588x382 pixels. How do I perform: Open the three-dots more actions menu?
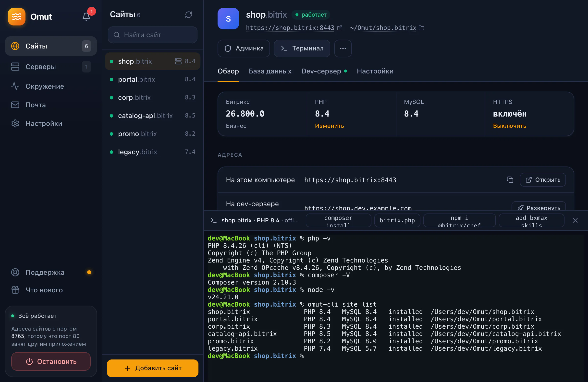click(x=343, y=48)
